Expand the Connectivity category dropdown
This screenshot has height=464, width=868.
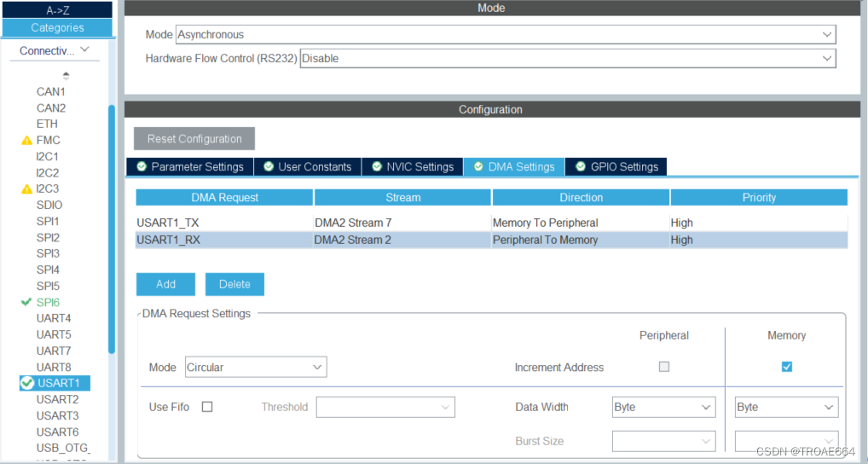tap(55, 50)
